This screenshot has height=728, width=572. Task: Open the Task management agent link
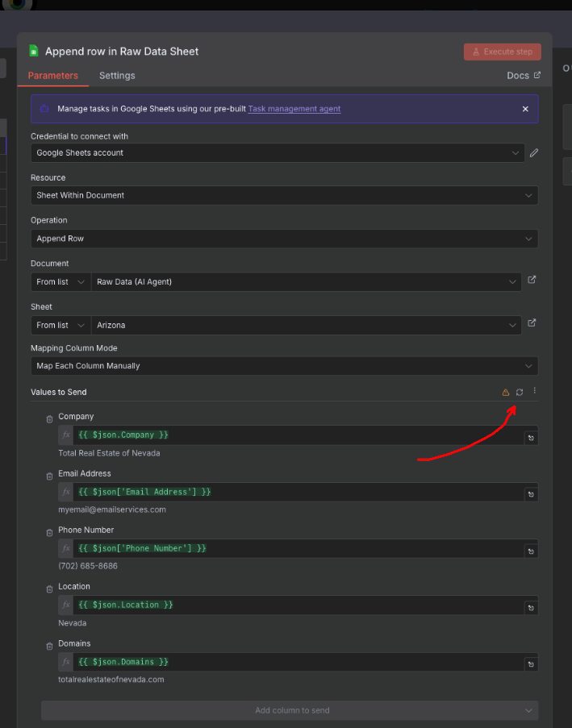click(x=294, y=109)
